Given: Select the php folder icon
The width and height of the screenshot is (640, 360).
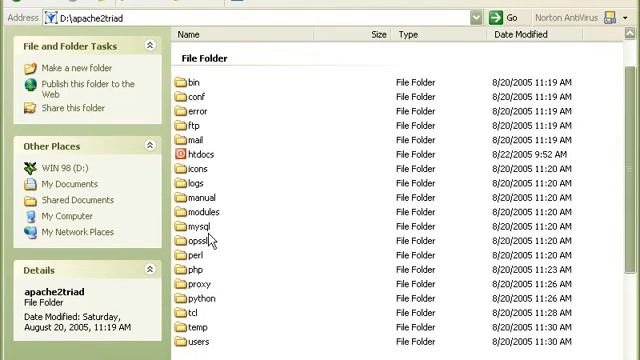Looking at the screenshot, I should (180, 270).
